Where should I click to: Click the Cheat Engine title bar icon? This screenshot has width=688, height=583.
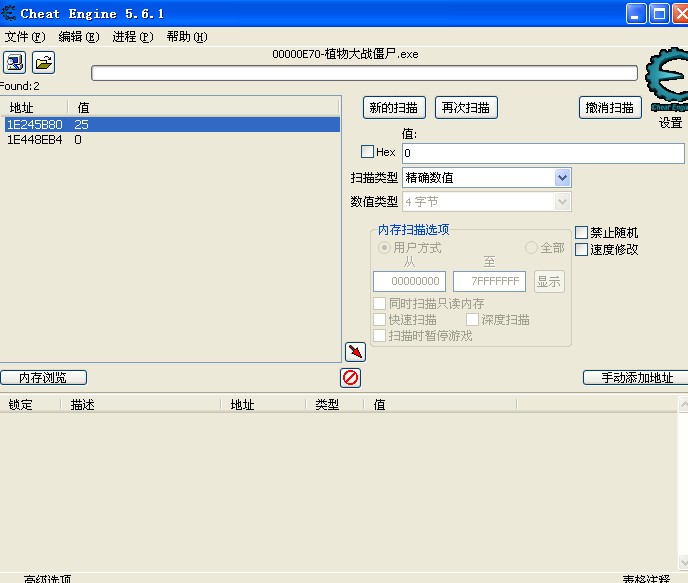tap(8, 13)
